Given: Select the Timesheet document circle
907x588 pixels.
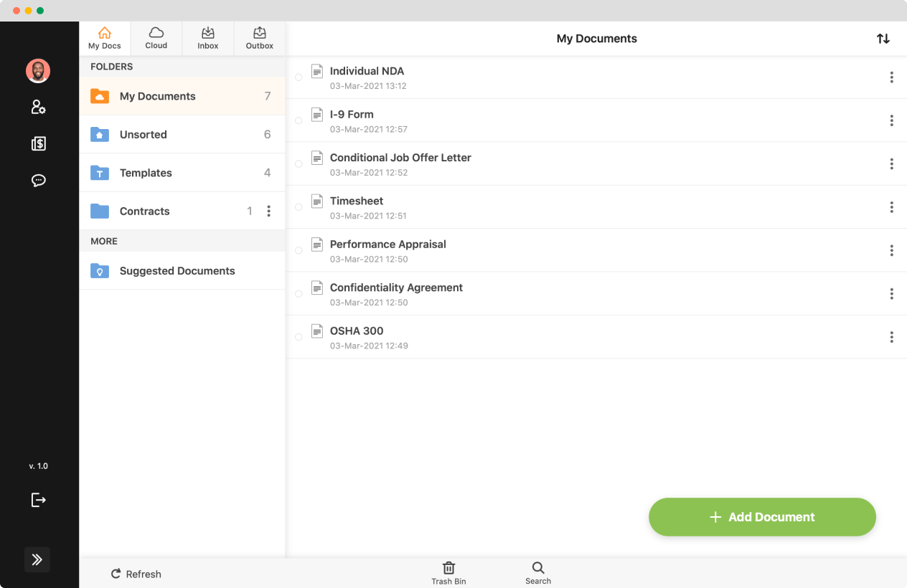Looking at the screenshot, I should (299, 207).
